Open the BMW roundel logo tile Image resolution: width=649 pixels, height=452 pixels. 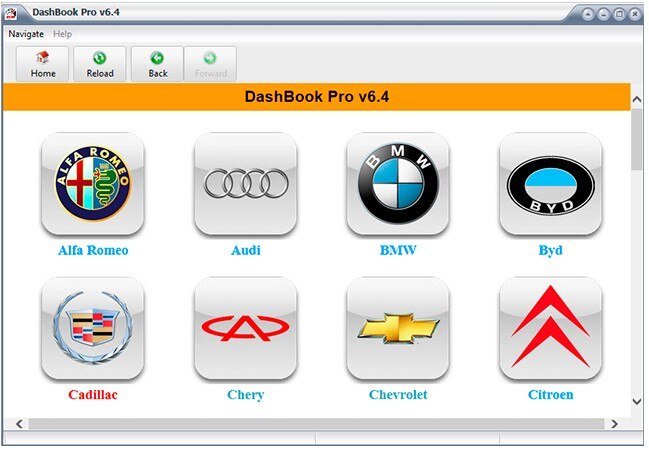coord(398,184)
